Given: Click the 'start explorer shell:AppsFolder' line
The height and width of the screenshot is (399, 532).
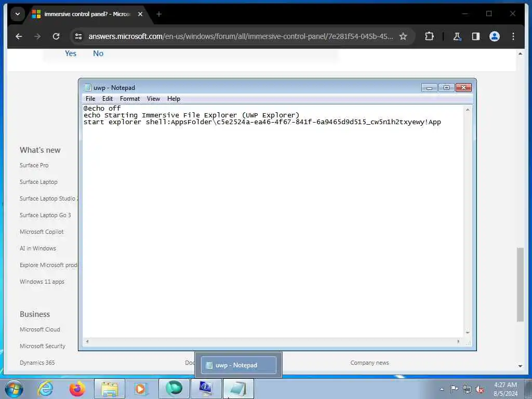Looking at the screenshot, I should pyautogui.click(x=262, y=122).
